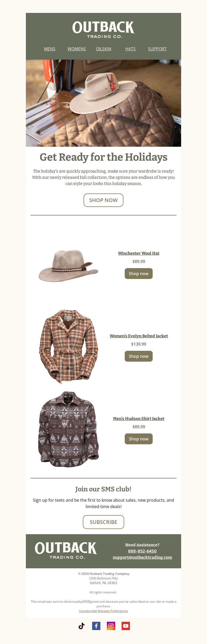Open the Men's Hudson Shirt Jacket link
This screenshot has height=644, width=207.
139,418
